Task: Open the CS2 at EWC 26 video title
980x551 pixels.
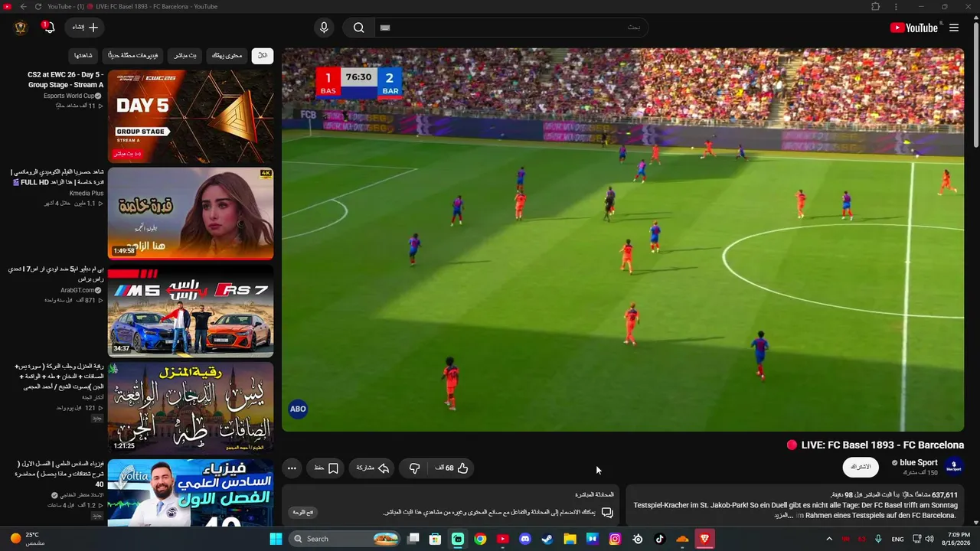Action: click(x=65, y=80)
